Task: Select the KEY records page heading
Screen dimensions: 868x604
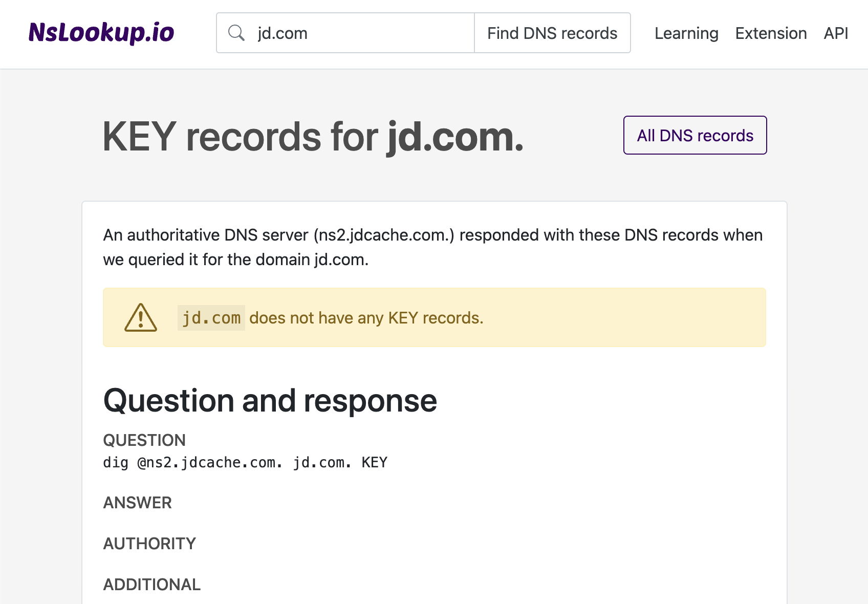Action: tap(312, 135)
